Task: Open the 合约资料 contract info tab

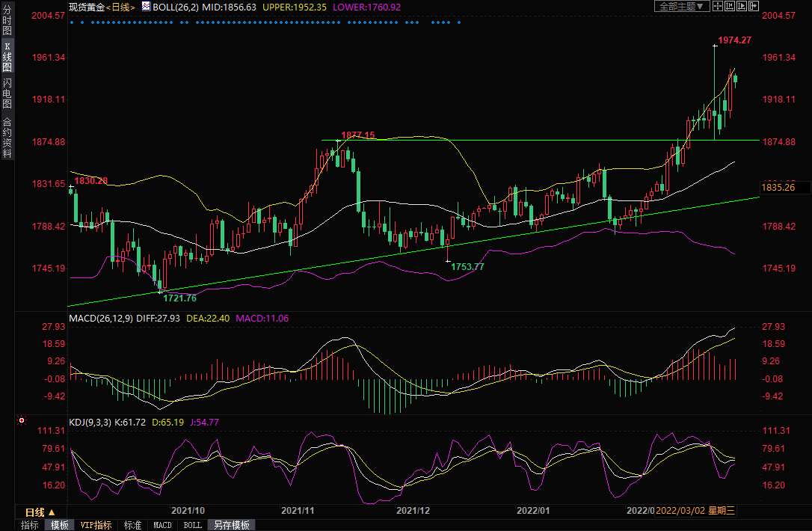Action: click(7, 138)
